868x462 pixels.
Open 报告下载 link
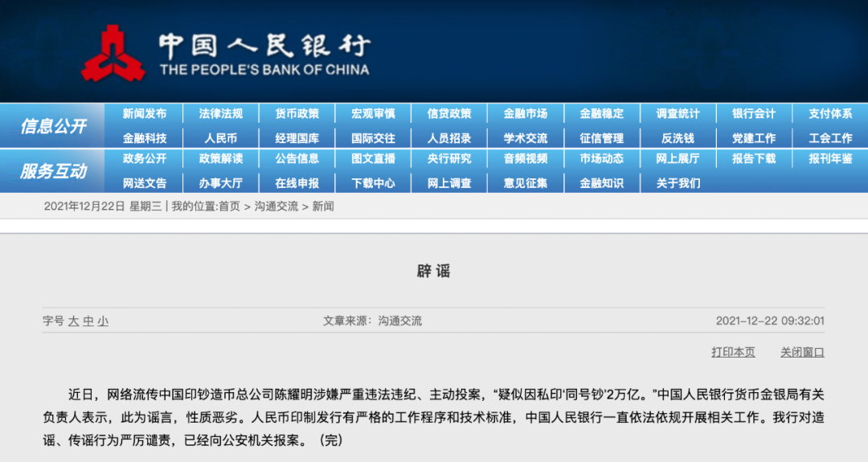754,159
